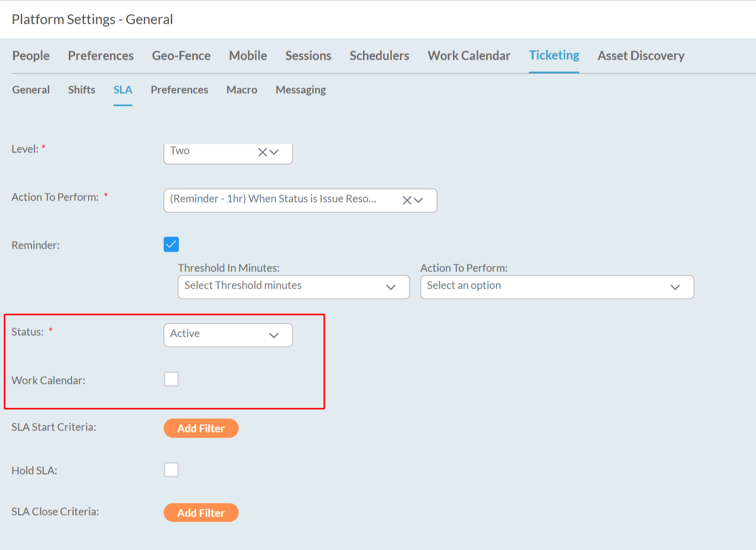Click the 'Select Threshold minutes' placeholder text
The height and width of the screenshot is (550, 756).
click(x=243, y=286)
